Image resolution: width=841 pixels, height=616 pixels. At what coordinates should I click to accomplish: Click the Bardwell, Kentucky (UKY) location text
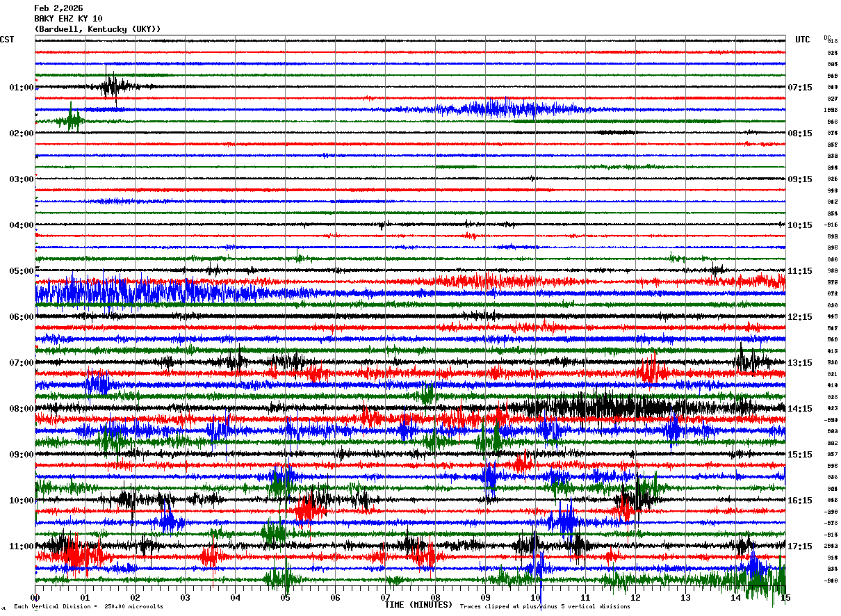pos(97,29)
